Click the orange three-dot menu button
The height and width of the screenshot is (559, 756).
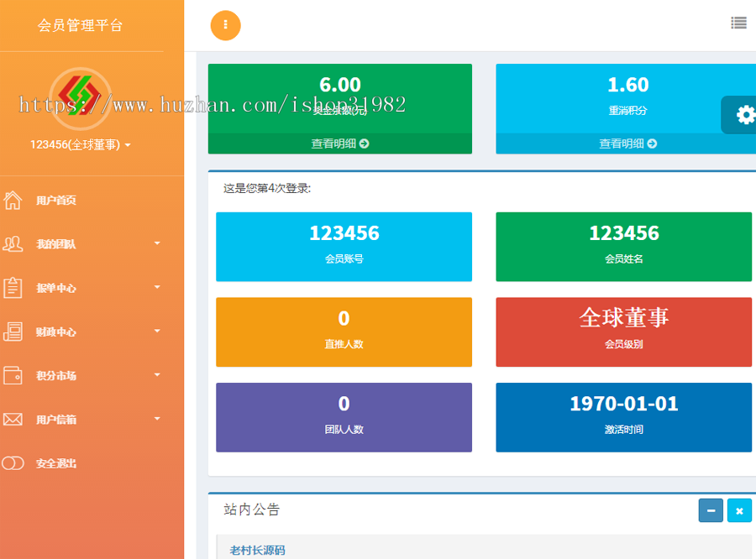click(225, 25)
